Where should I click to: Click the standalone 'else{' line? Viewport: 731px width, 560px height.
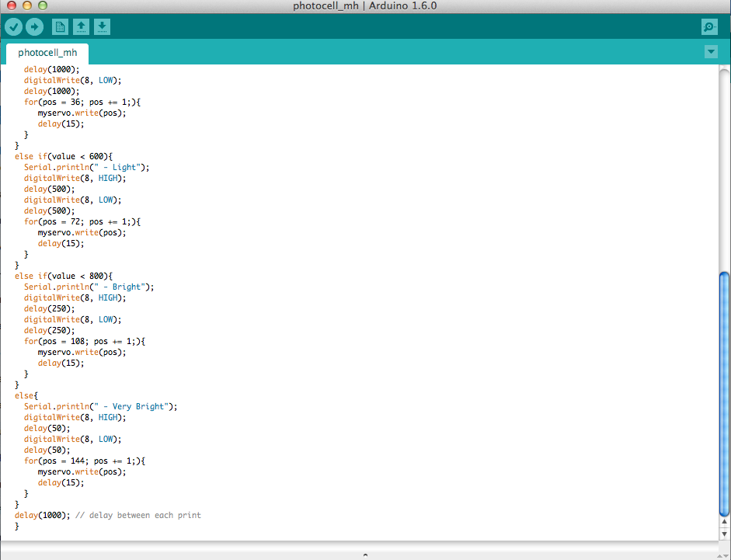coord(26,396)
